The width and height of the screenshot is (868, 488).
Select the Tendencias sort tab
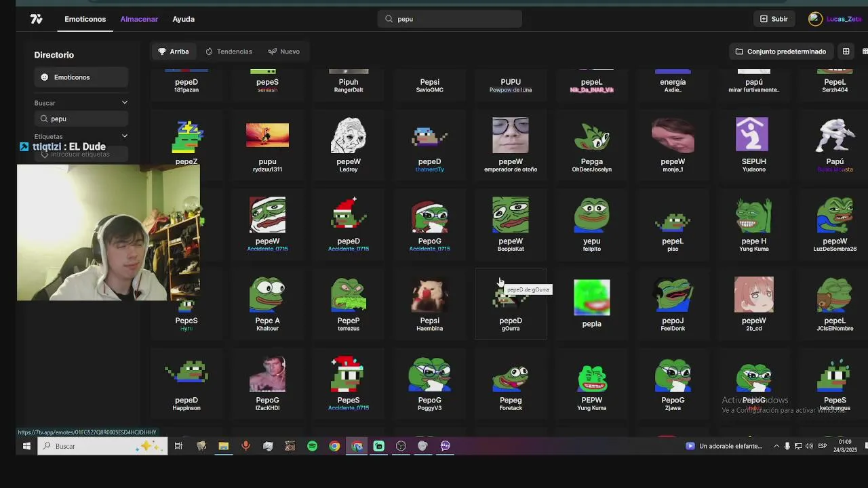[x=229, y=52]
